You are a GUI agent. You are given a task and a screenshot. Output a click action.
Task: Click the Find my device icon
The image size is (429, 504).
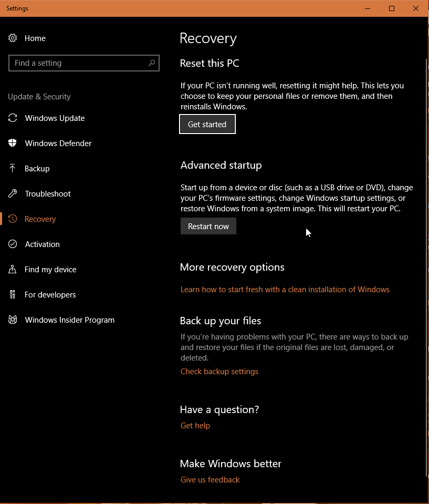(13, 269)
